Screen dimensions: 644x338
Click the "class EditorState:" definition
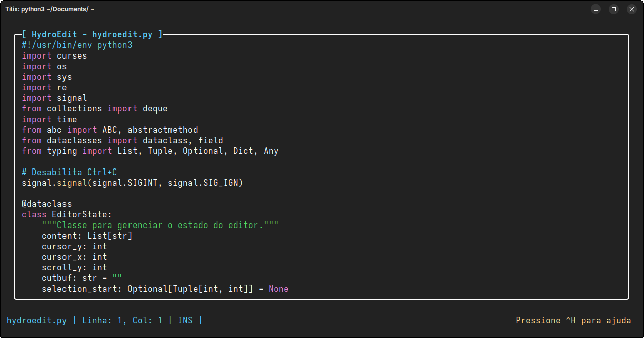point(67,215)
